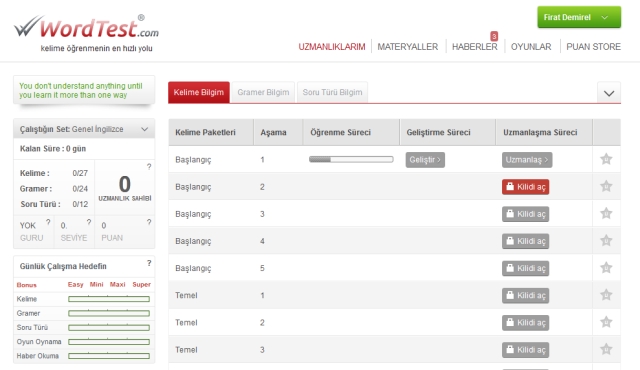Go to Uzmanlıklarım menu
Image resolution: width=640 pixels, height=370 pixels.
pos(332,47)
